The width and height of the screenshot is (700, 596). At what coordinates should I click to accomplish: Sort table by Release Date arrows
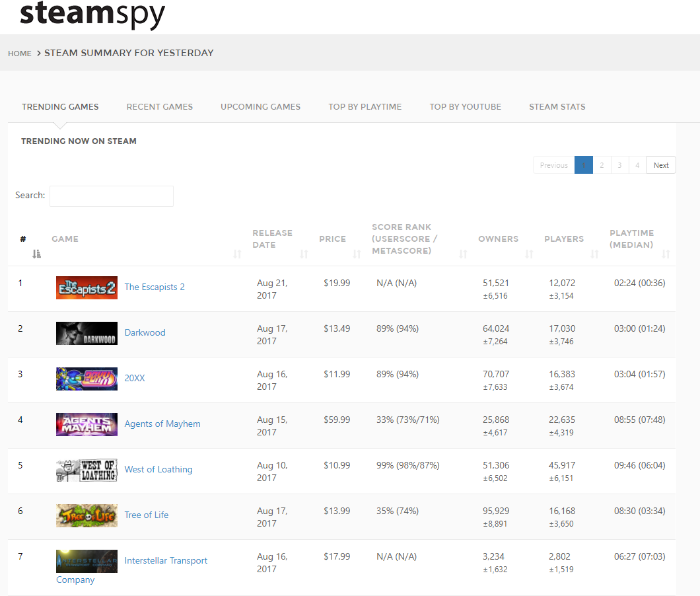[304, 254]
